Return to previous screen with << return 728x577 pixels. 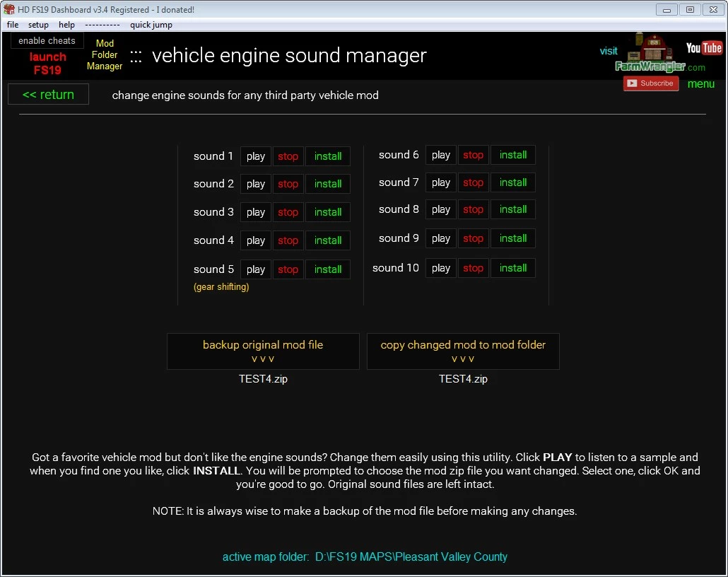tap(48, 93)
